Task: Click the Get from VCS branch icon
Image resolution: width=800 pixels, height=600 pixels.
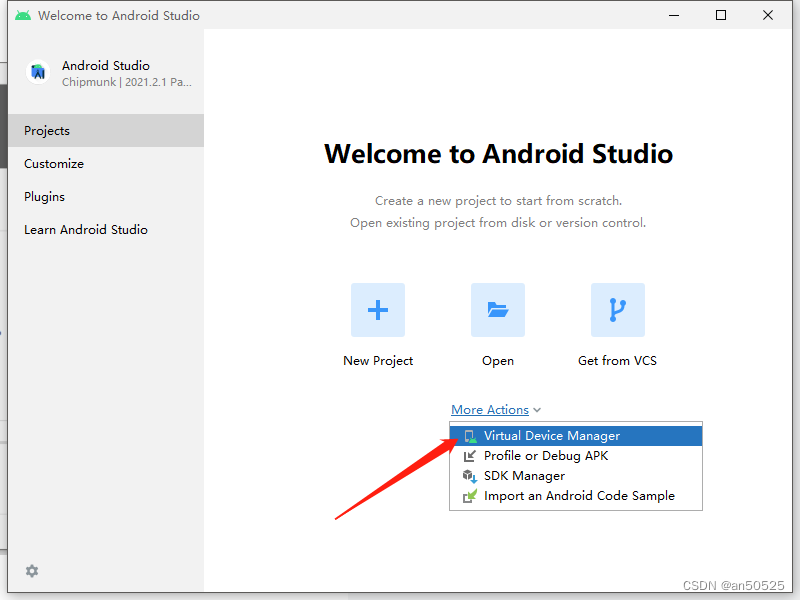Action: point(617,310)
